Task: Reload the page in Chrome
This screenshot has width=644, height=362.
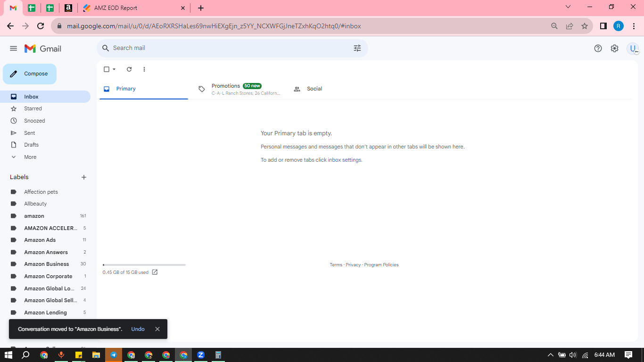Action: click(41, 26)
